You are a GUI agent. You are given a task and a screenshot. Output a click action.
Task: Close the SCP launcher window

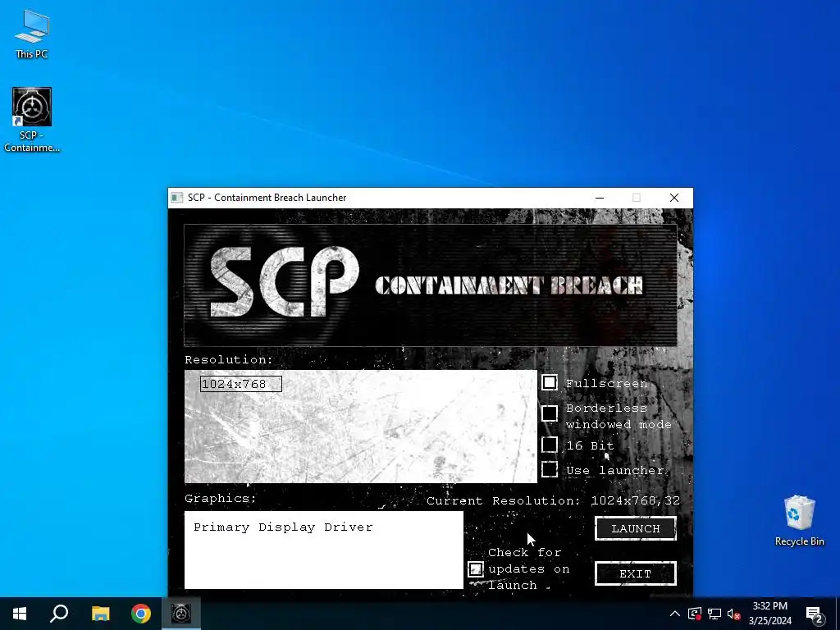(x=674, y=198)
